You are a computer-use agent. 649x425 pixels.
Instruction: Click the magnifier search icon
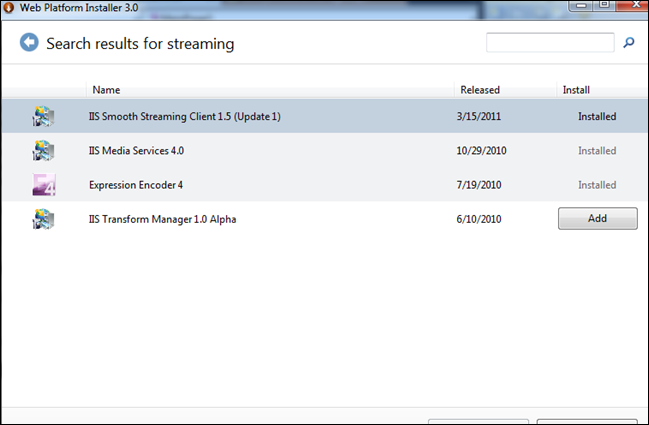click(x=629, y=43)
